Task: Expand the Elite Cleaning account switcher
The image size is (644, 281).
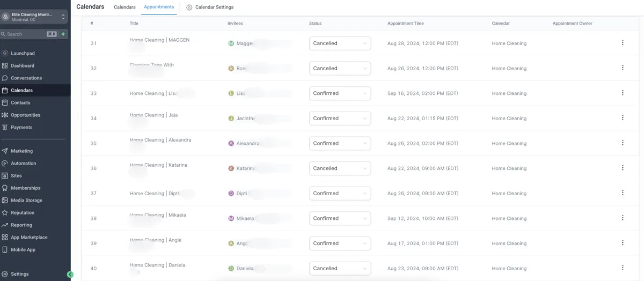Action: click(34, 17)
